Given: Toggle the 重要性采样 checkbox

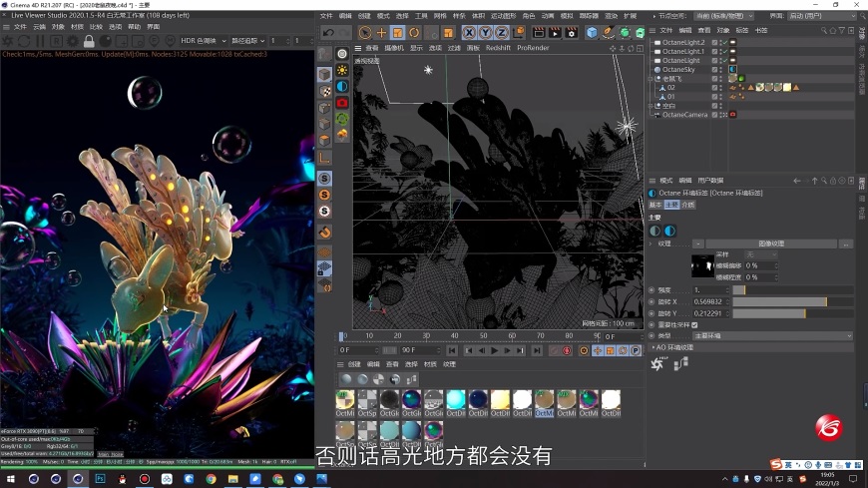Looking at the screenshot, I should click(x=694, y=324).
